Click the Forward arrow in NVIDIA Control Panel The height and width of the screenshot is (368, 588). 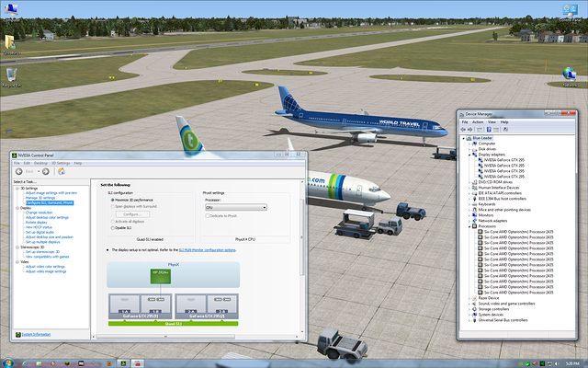43,171
